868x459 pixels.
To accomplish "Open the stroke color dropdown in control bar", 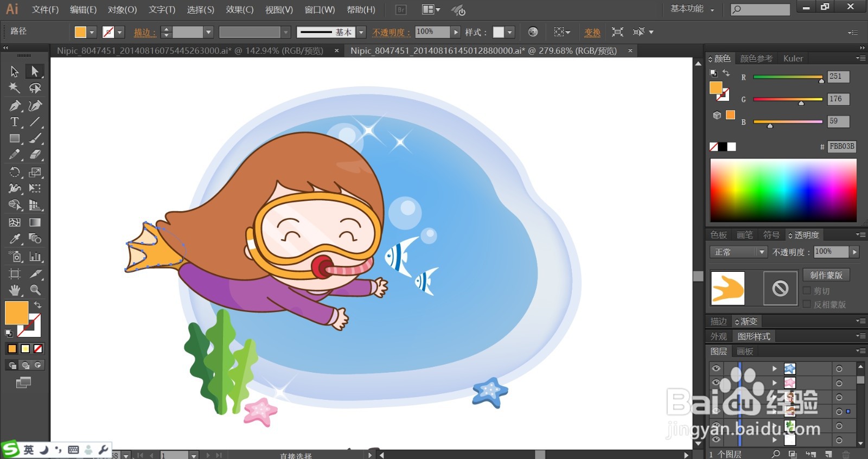I will coord(120,33).
